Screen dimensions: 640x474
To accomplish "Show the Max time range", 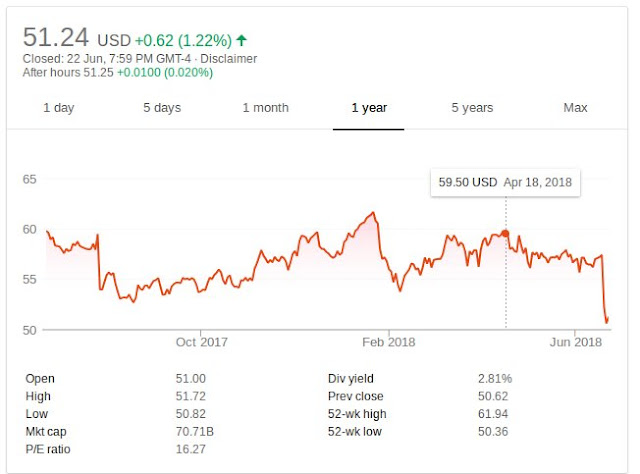I will 575,107.
